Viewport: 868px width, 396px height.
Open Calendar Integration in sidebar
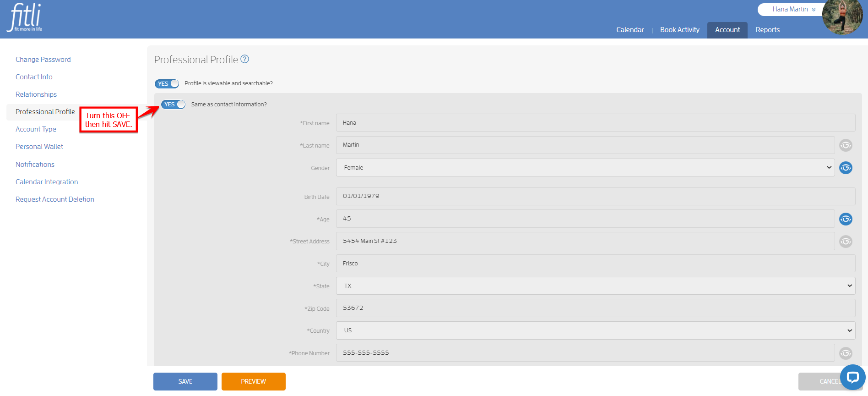47,182
